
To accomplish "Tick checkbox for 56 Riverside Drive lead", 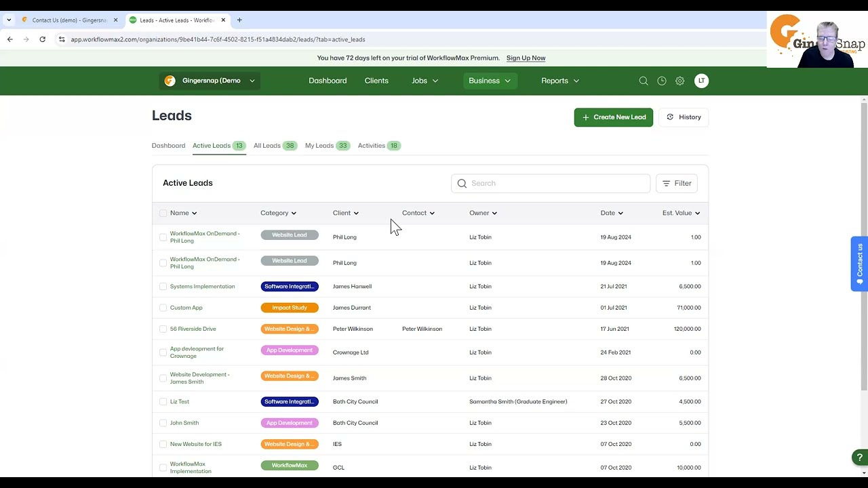I will pos(163,329).
